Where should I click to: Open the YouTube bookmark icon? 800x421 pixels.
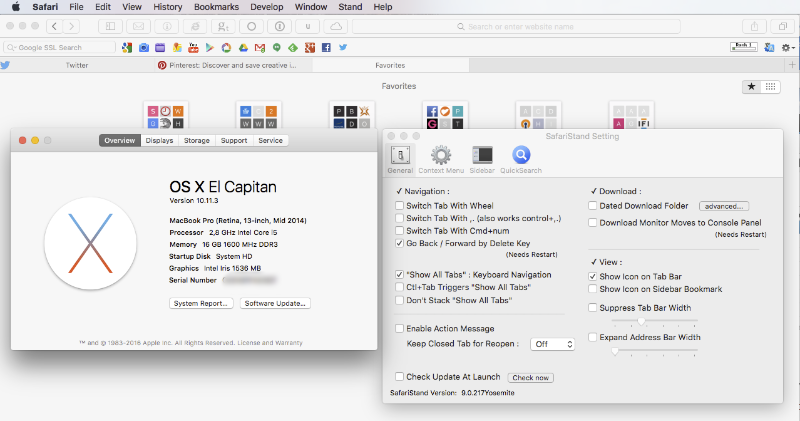(x=193, y=47)
